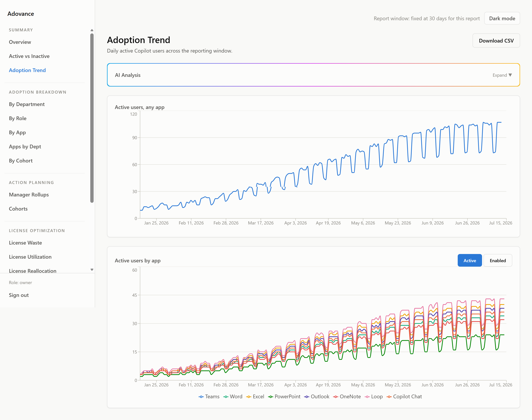Open By App breakdown
This screenshot has width=532, height=420.
click(17, 133)
